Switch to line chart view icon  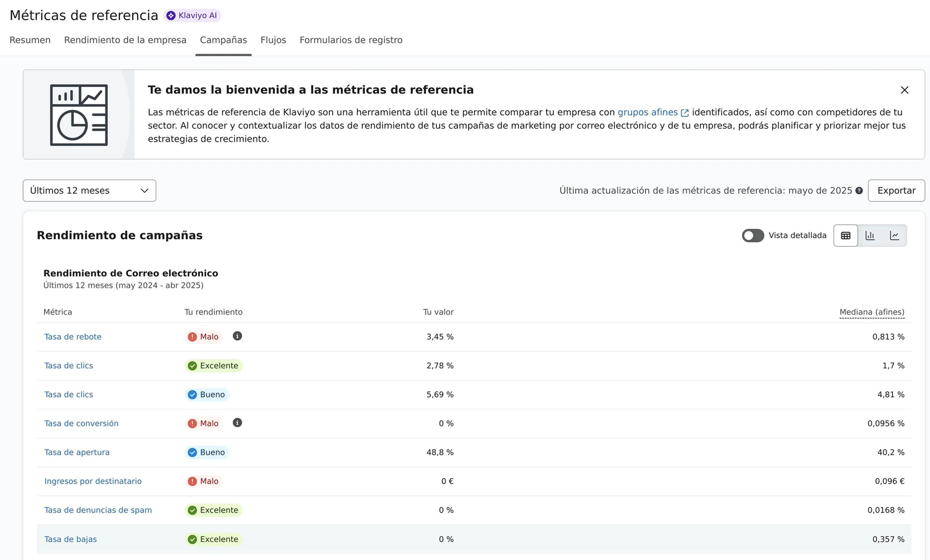tap(894, 236)
